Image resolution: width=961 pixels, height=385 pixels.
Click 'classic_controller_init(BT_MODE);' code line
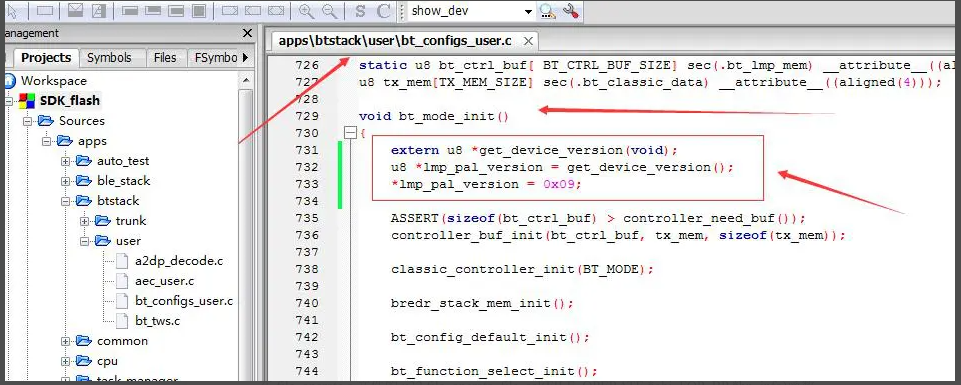(x=523, y=269)
